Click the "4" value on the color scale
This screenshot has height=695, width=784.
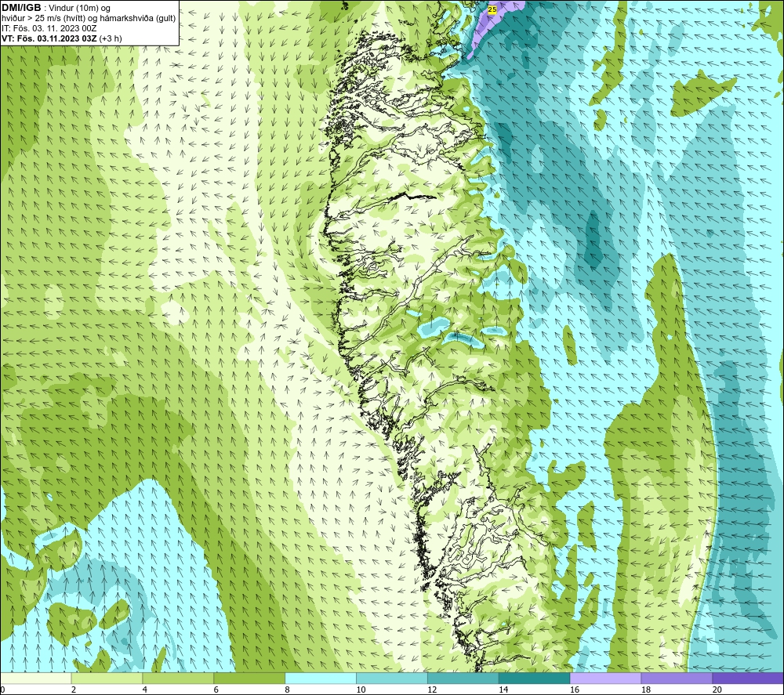145,690
